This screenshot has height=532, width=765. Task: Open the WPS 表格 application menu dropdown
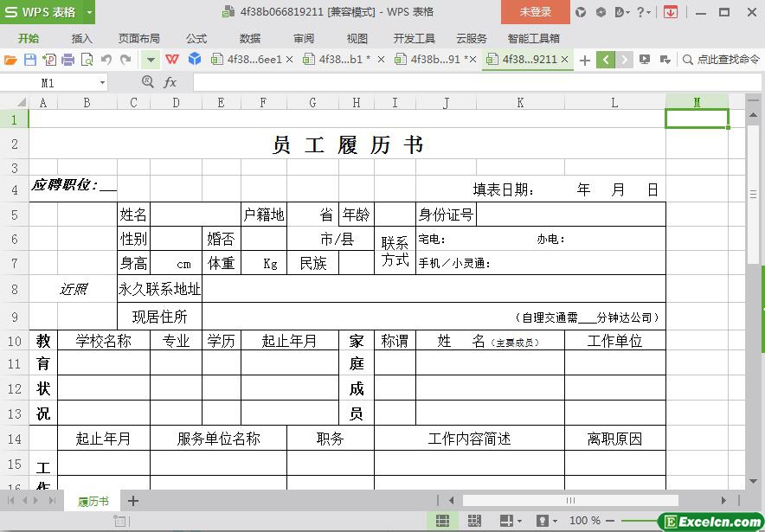tap(89, 12)
